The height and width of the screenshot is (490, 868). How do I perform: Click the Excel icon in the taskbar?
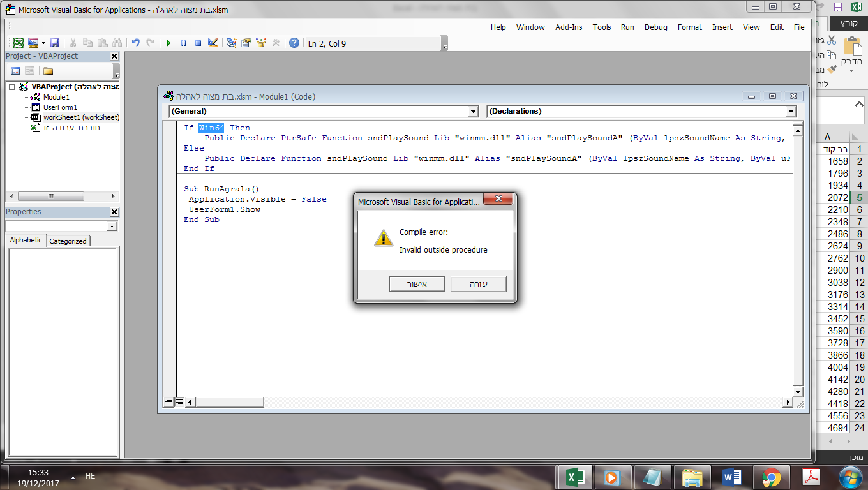tap(574, 477)
